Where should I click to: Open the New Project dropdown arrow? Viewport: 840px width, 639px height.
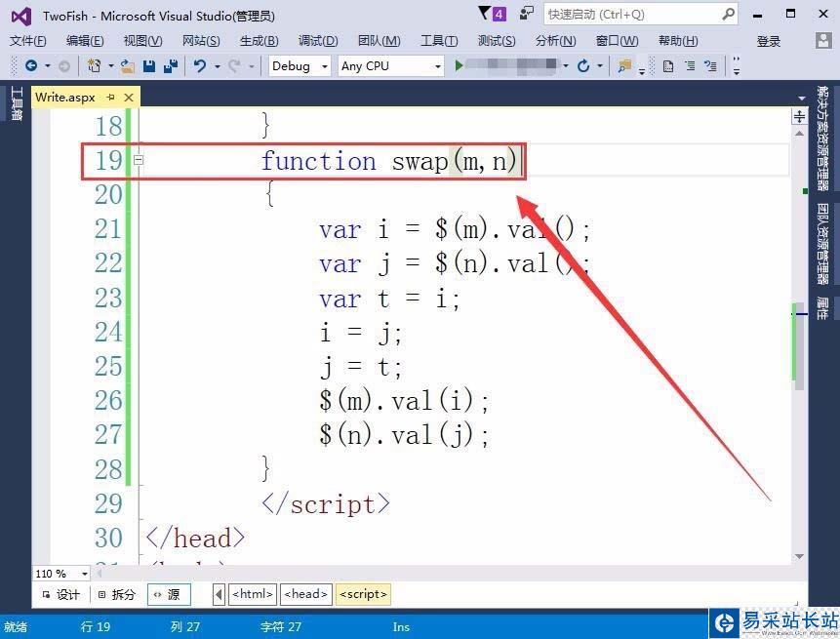110,66
